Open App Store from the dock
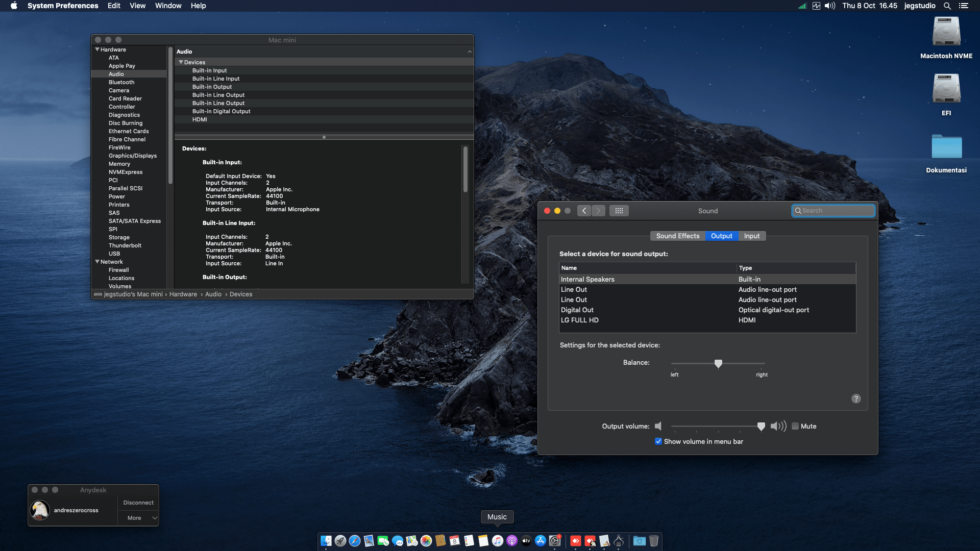 pos(541,541)
